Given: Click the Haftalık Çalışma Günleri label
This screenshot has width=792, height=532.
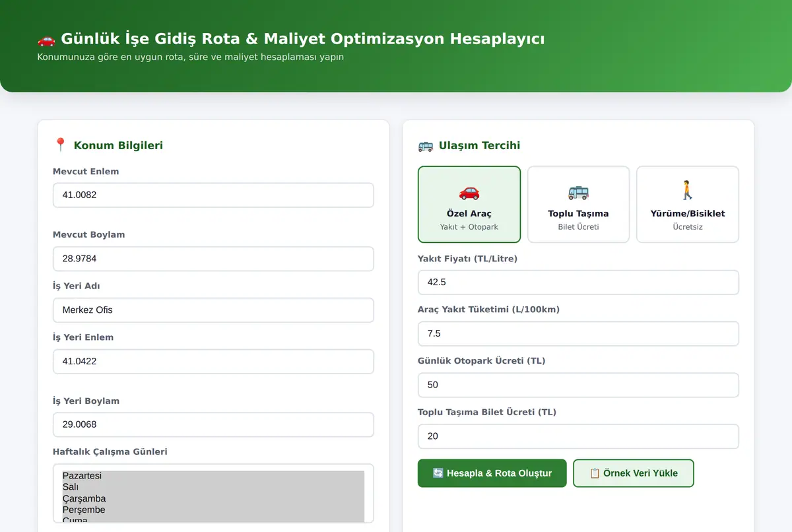Looking at the screenshot, I should tap(110, 452).
